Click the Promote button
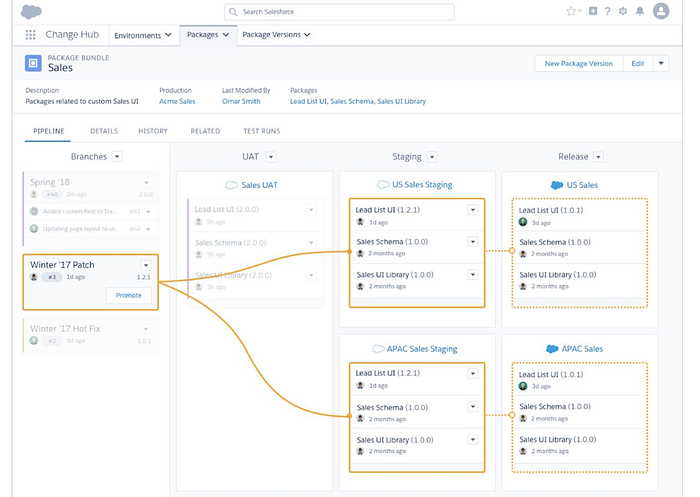The image size is (700, 497). coord(128,295)
